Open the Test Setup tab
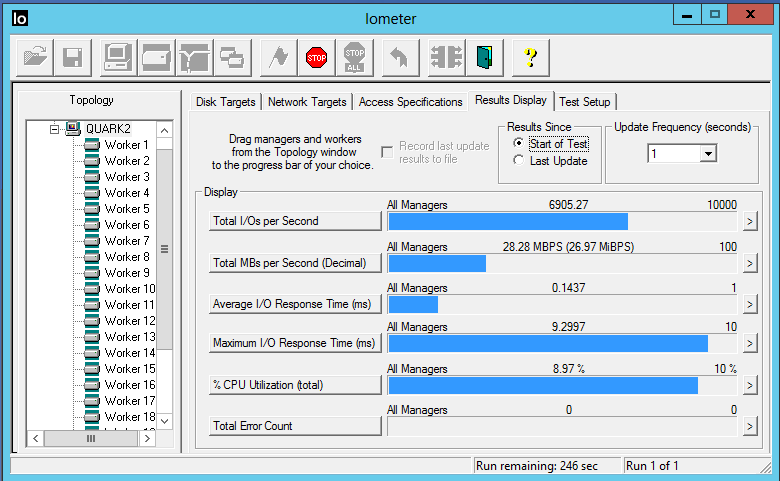The width and height of the screenshot is (780, 481). [x=585, y=102]
